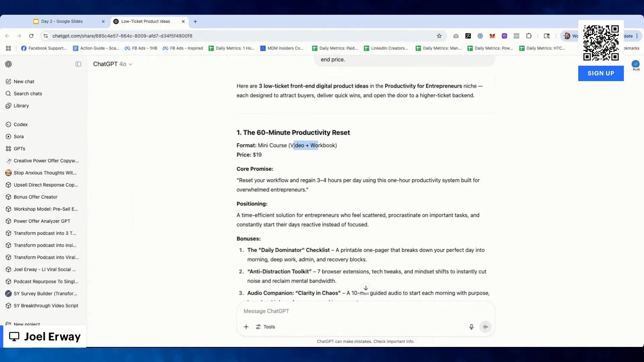Close the Day 2 - Google Slides tab
This screenshot has height=362, width=644.
coord(103,21)
